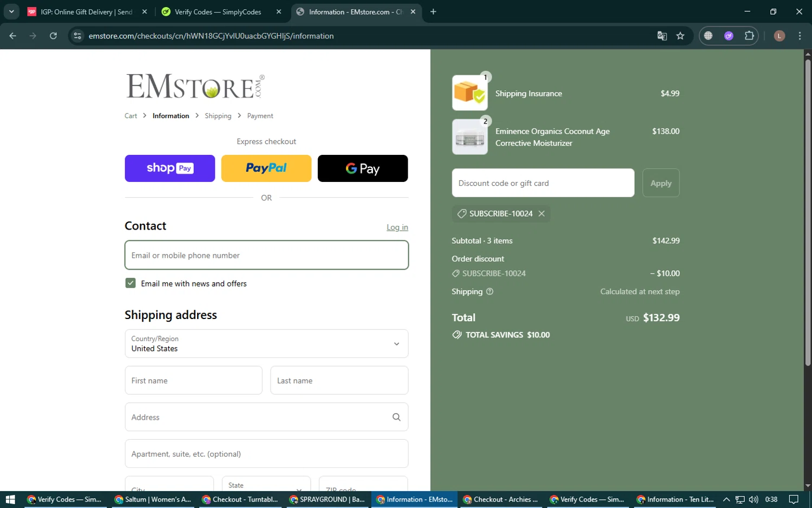Image resolution: width=812 pixels, height=508 pixels.
Task: Switch to SPRAYGROUND taskbar window
Action: pyautogui.click(x=327, y=499)
